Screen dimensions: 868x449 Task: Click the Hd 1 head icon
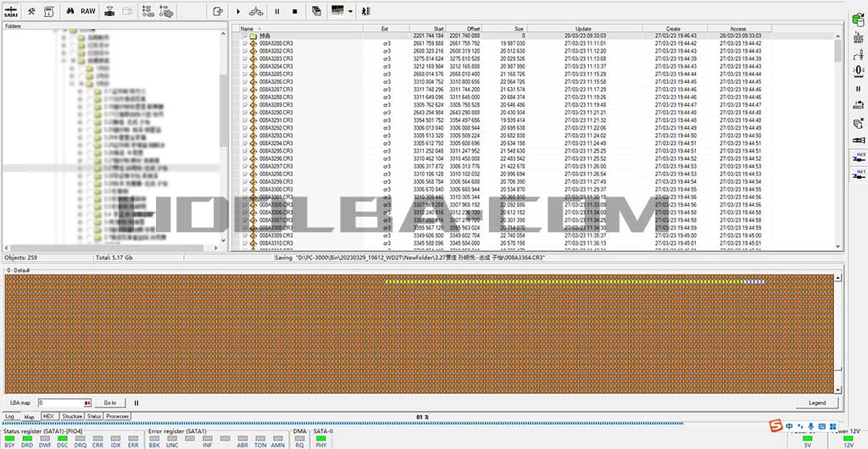click(x=859, y=174)
